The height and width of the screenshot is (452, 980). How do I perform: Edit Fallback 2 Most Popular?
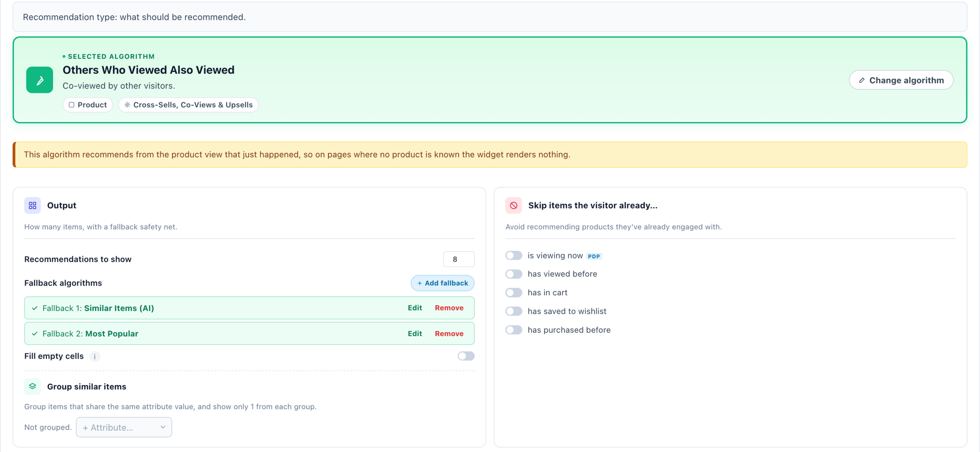[415, 334]
